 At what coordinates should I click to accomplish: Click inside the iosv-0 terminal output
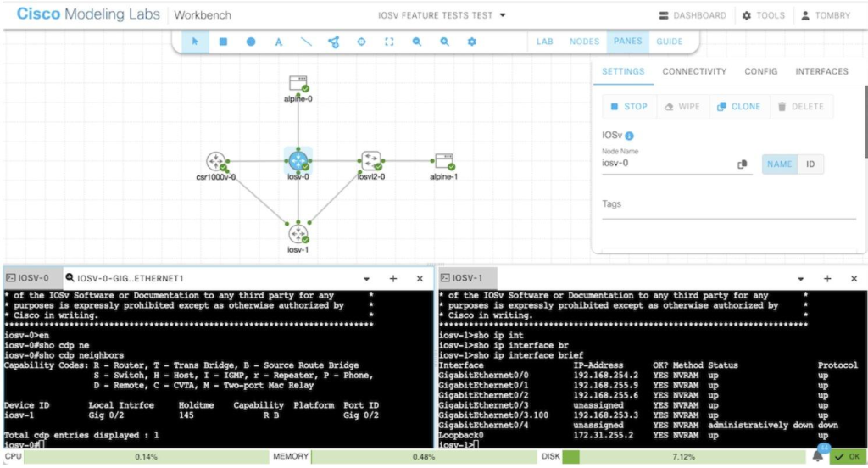tap(218, 370)
